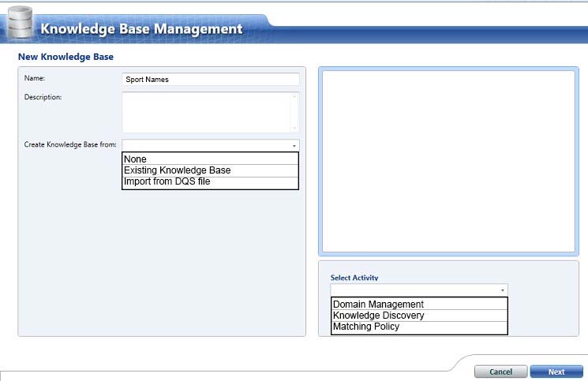Screen dimensions: 588x381
Task: Choose Import from DQS file option
Action: coord(211,182)
